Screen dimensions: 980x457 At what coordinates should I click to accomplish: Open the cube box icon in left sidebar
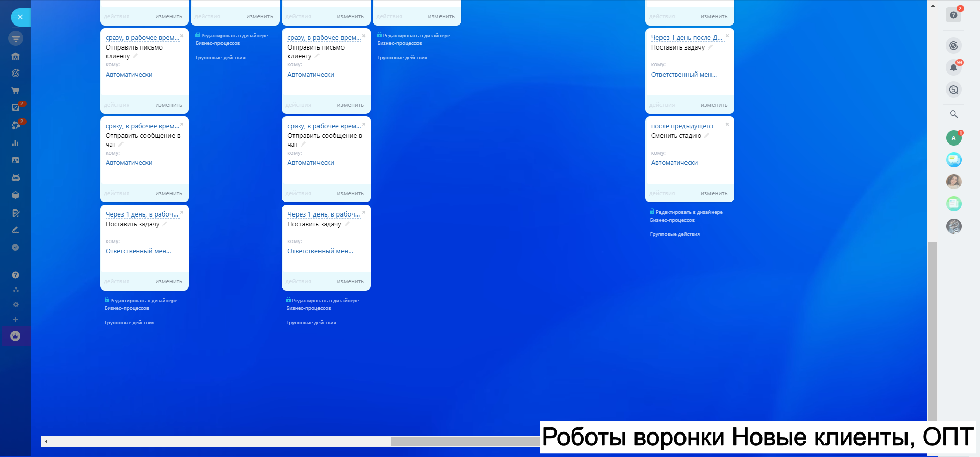coord(16,195)
